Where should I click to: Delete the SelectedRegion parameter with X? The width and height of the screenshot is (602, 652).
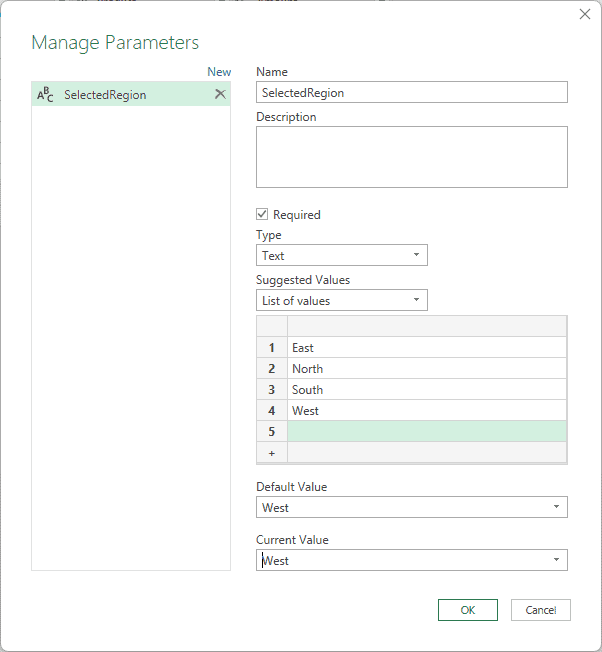pyautogui.click(x=220, y=94)
